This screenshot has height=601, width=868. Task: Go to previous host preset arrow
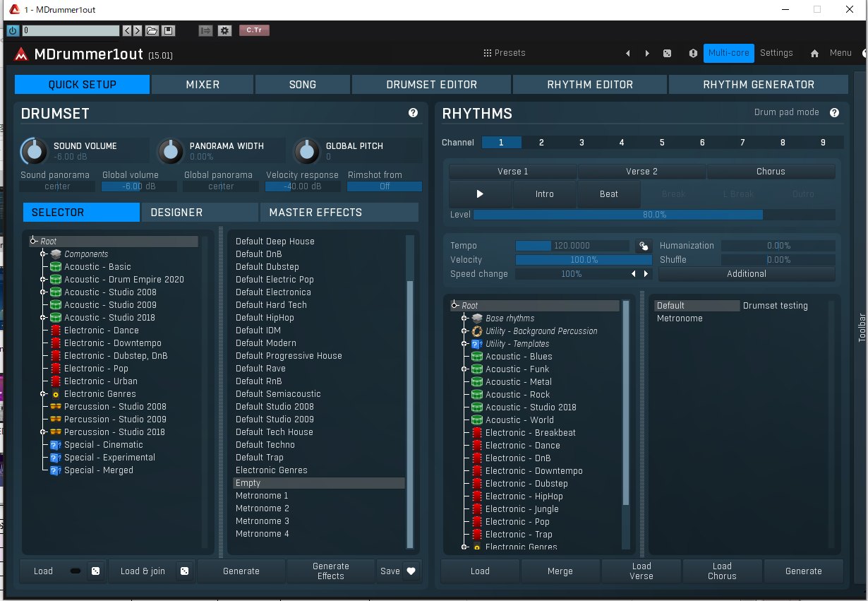pyautogui.click(x=127, y=30)
